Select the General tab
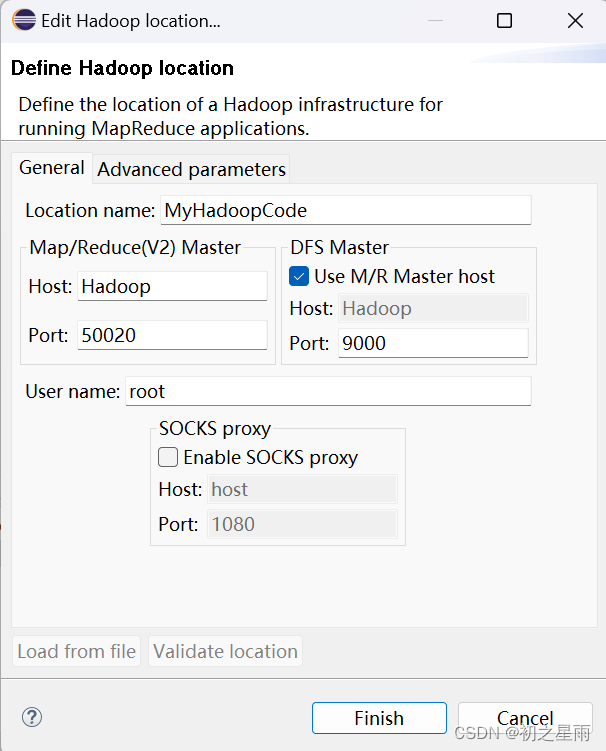 52,168
